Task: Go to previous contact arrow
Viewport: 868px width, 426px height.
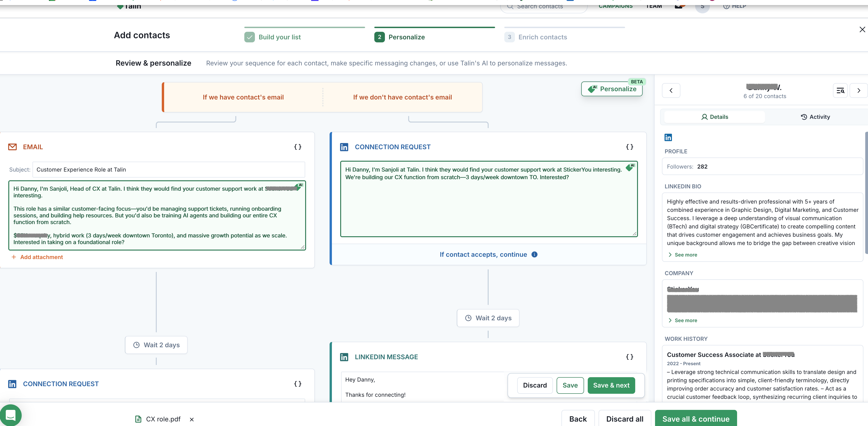Action: pos(671,90)
